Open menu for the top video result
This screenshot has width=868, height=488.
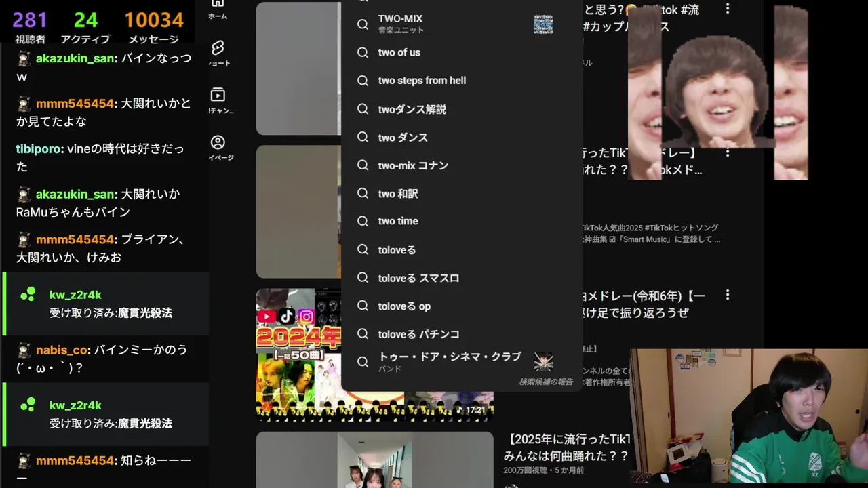728,9
